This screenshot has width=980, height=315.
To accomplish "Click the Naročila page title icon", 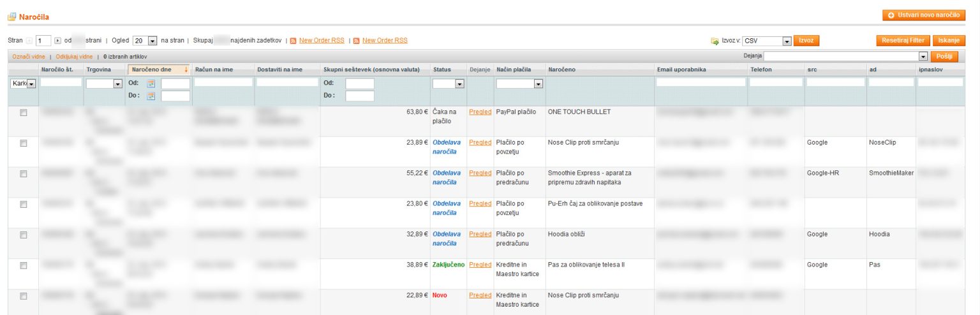I will point(11,17).
